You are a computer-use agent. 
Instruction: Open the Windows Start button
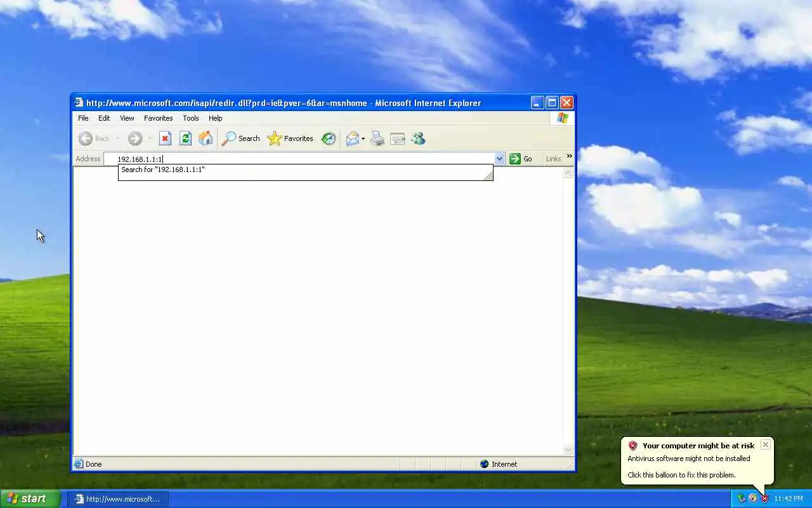tap(30, 498)
